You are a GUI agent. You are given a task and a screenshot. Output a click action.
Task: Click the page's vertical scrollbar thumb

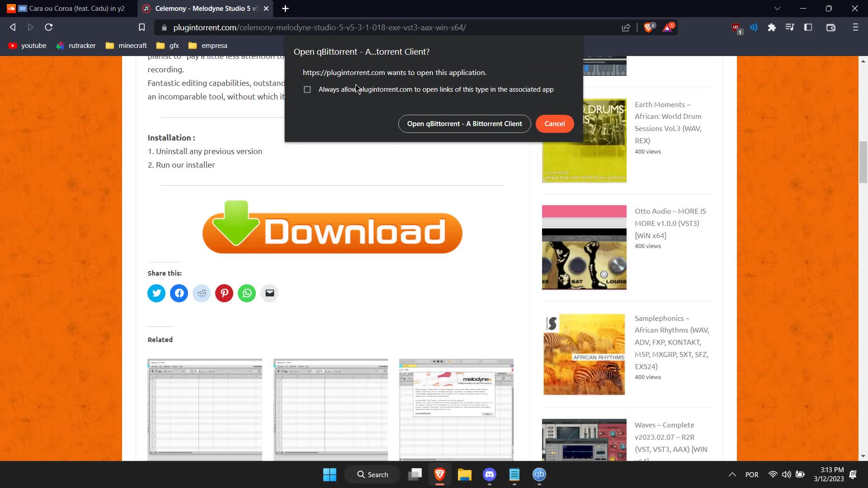point(863,162)
